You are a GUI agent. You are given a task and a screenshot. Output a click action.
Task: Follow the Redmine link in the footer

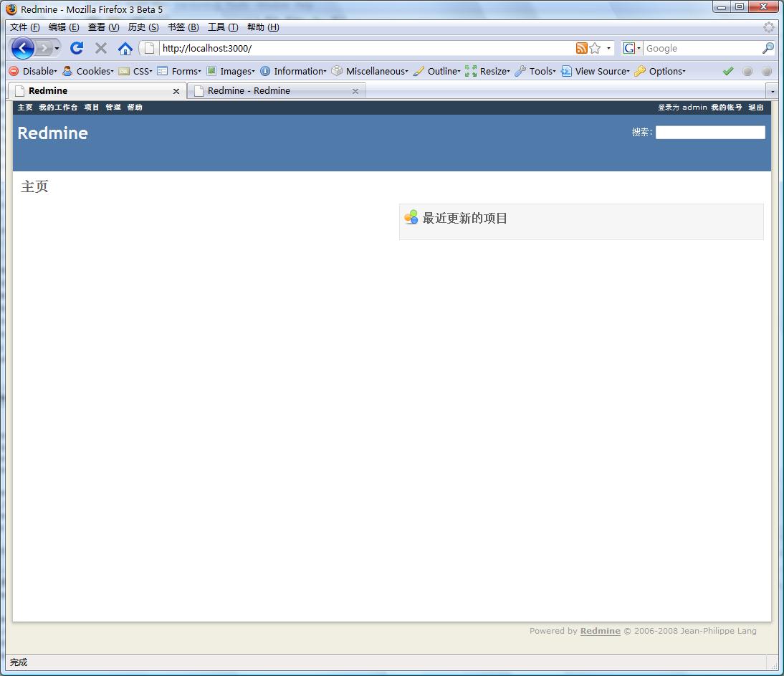[600, 631]
